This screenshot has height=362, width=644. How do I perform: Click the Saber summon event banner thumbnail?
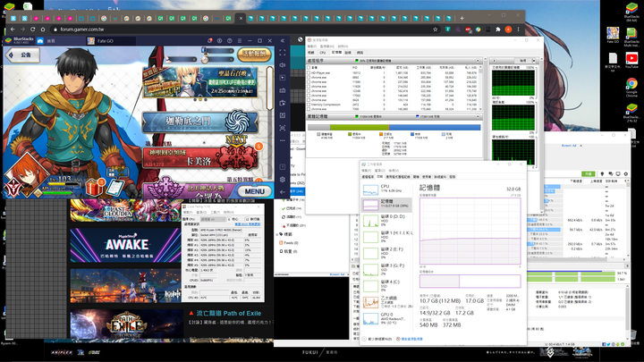coord(200,81)
